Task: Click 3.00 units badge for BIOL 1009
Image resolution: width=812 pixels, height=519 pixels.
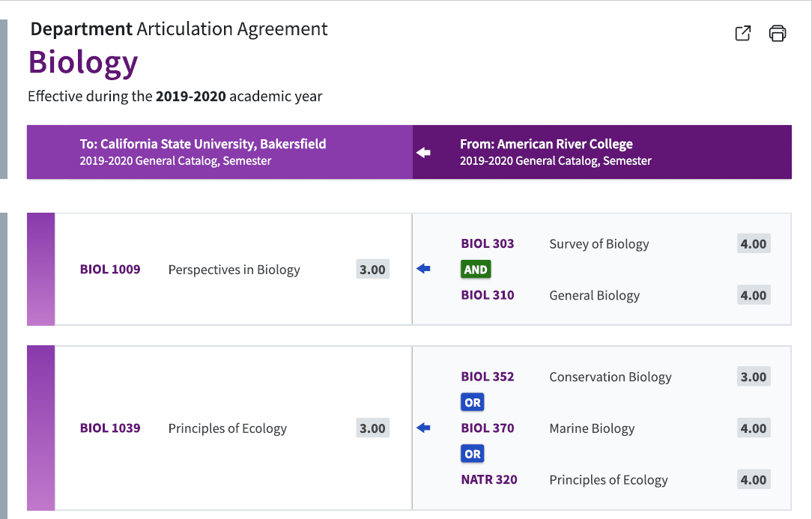Action: (372, 270)
